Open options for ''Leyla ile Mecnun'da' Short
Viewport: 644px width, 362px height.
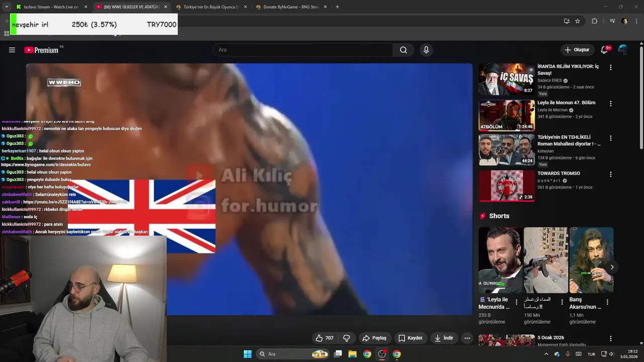(516, 302)
